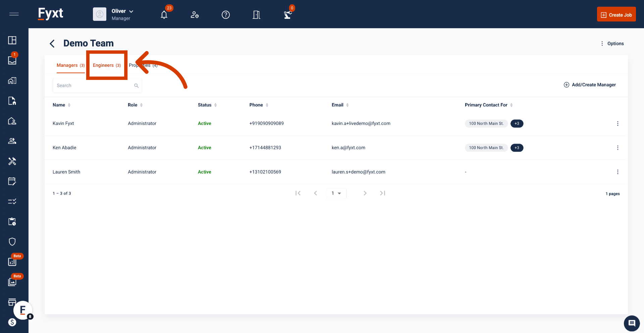This screenshot has width=644, height=333.
Task: Open the people group icon in sidebar
Action: 12,141
